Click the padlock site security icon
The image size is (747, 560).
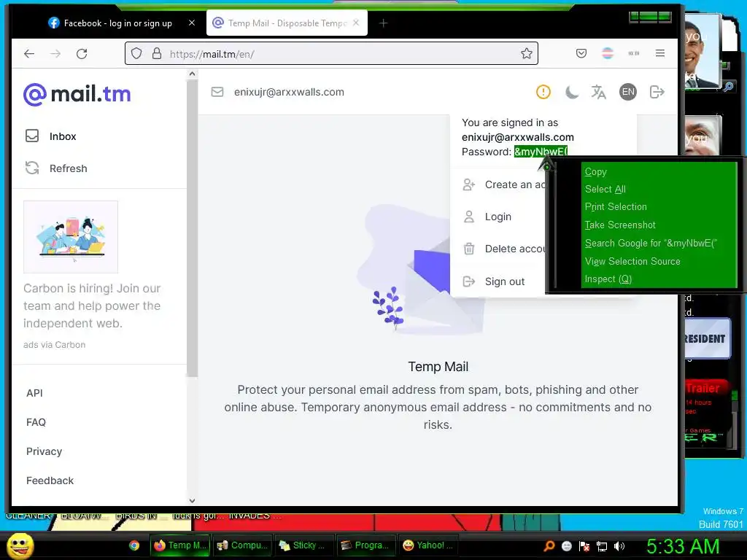pos(157,53)
